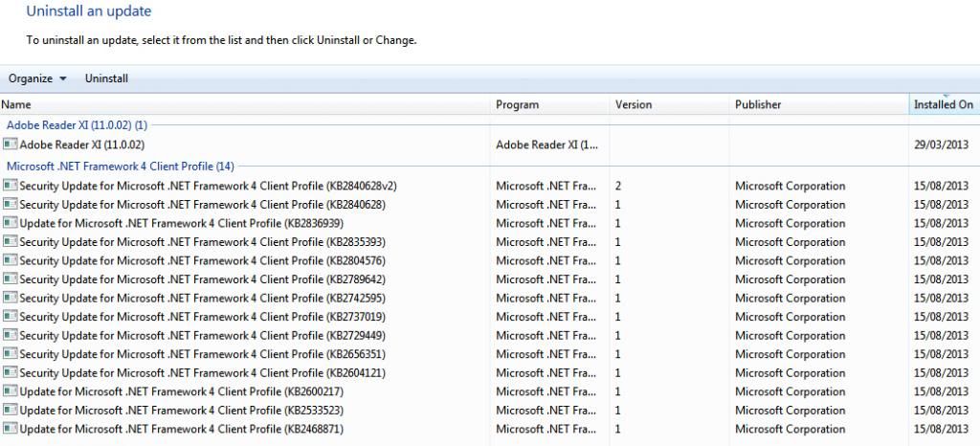Open the Organize dropdown menu
The width and height of the screenshot is (980, 446).
pos(37,78)
